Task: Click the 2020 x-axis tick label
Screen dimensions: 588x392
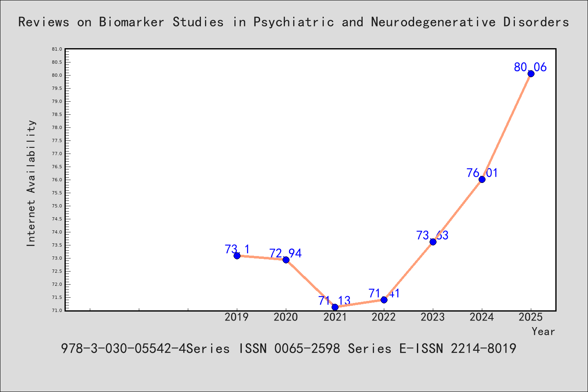Action: [x=286, y=317]
